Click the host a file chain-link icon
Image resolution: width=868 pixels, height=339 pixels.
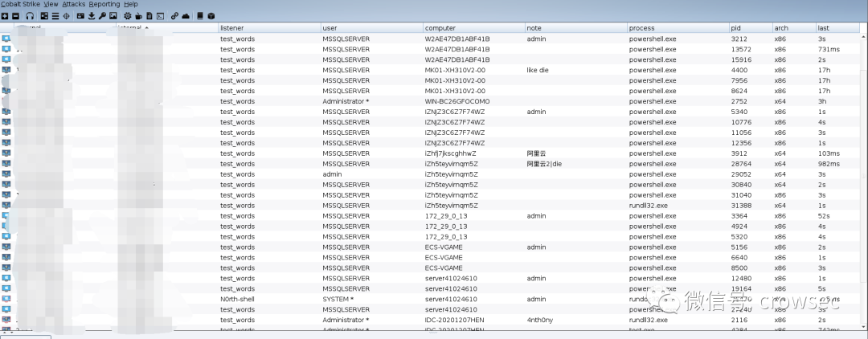174,16
